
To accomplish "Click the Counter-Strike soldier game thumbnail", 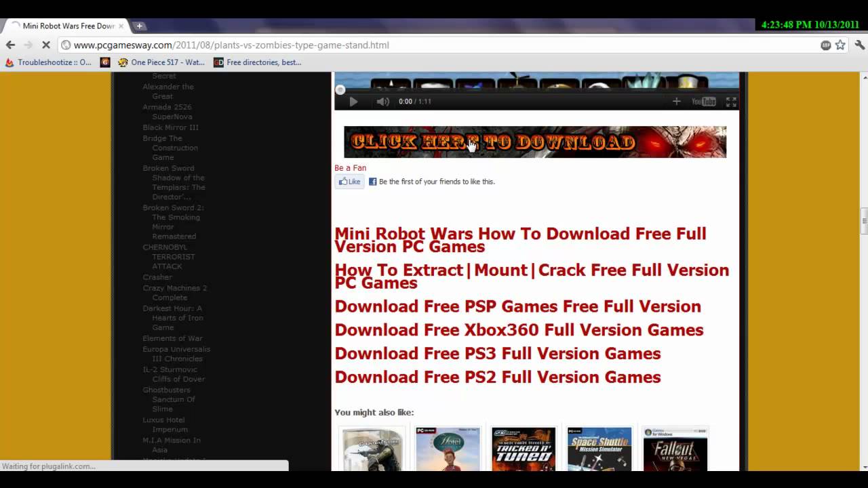I will [372, 449].
